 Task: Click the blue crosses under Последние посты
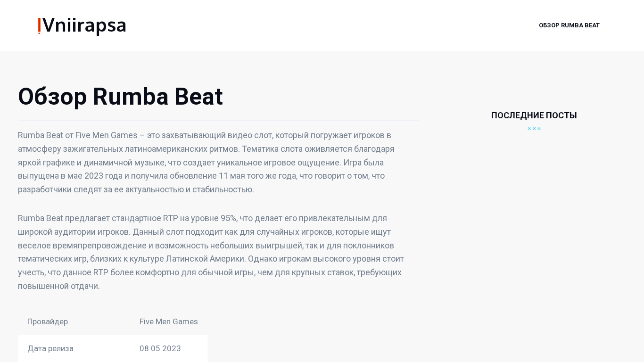534,129
